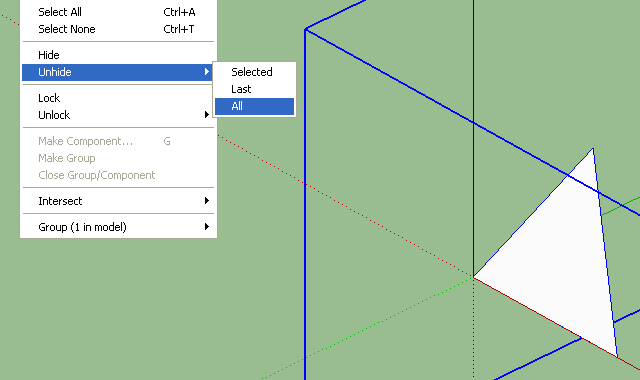Open the Unlock submenu entry
Screen dimensions: 640x380
coord(118,115)
